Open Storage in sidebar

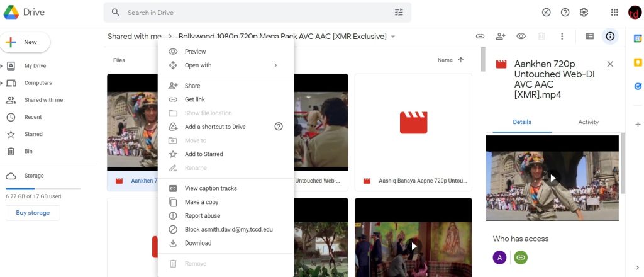(x=34, y=176)
